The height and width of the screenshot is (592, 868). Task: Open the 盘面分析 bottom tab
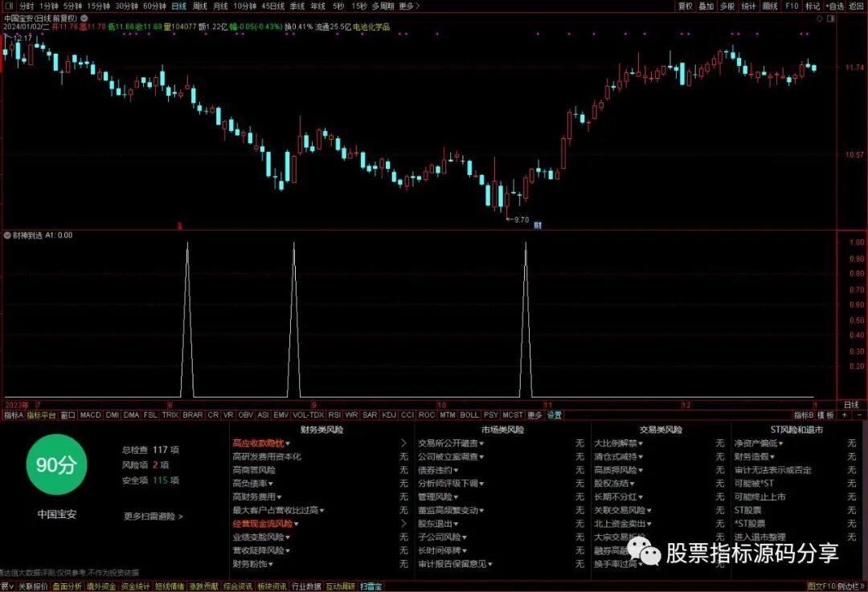(67, 586)
